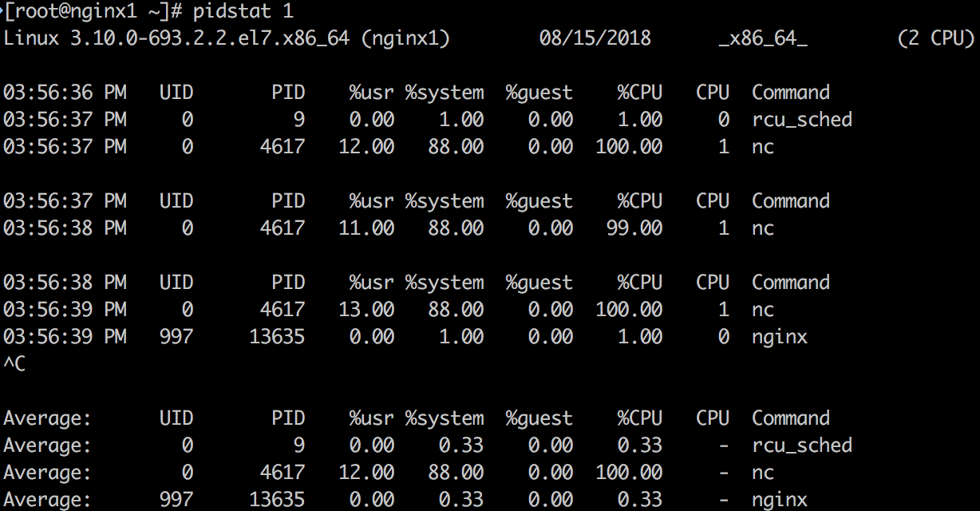Click the 100.00 %CPU value for nc
Screen dimensions: 980x511
click(x=630, y=146)
